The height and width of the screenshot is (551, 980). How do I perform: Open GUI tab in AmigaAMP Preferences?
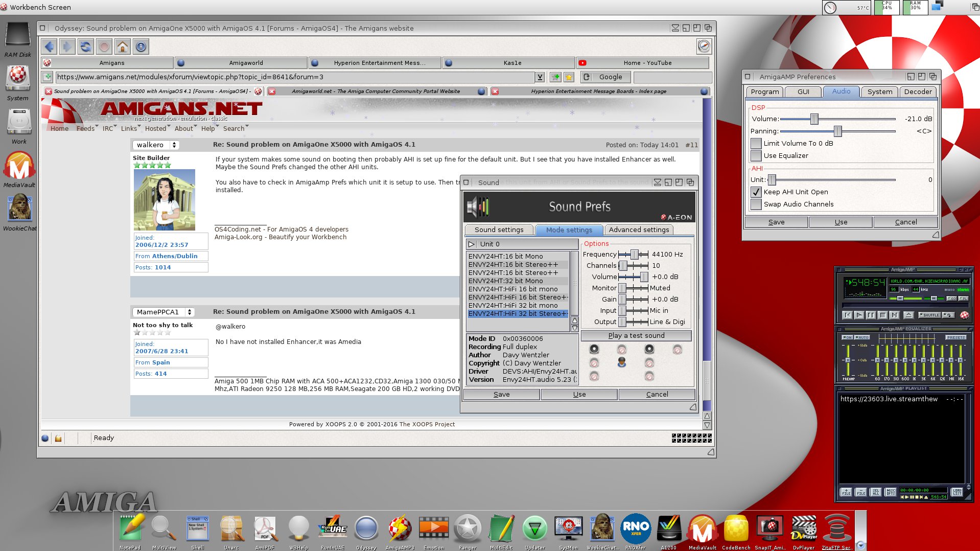[x=803, y=92]
